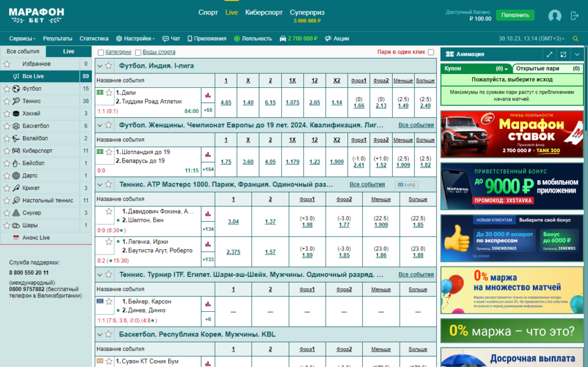Favorite the Легечка match star

[x=109, y=242]
